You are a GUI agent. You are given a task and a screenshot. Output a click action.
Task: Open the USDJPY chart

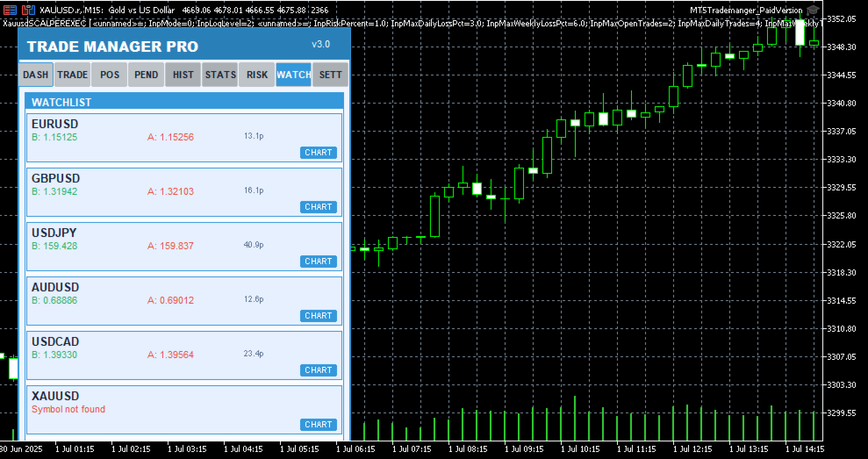tap(319, 261)
